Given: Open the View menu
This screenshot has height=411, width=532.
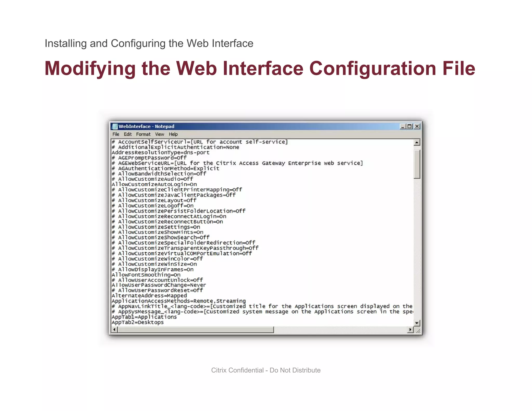Looking at the screenshot, I should point(159,134).
